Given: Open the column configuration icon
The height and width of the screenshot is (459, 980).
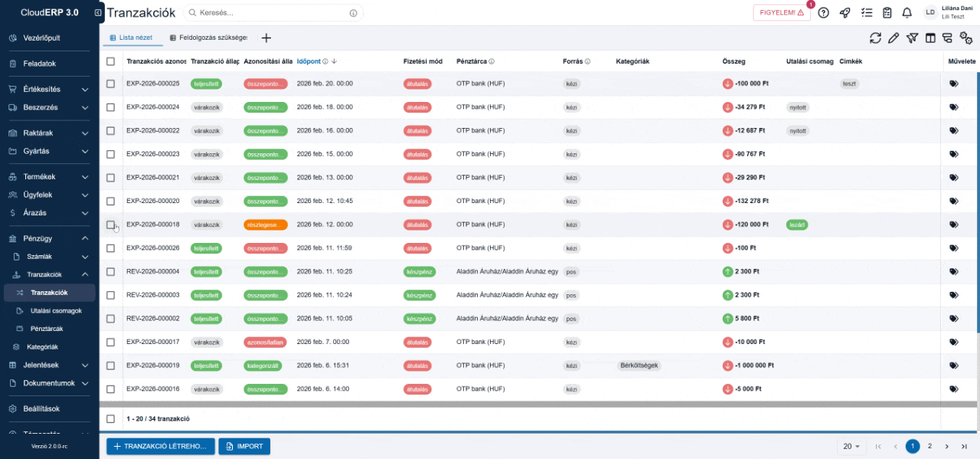Looking at the screenshot, I should point(930,37).
